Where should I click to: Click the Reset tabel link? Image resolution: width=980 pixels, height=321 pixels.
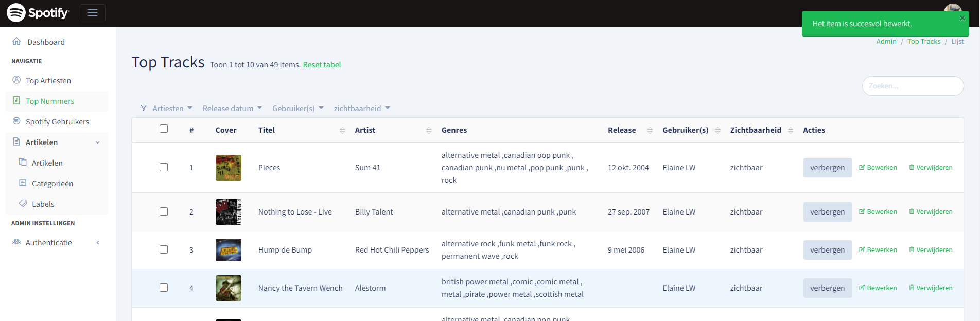322,65
